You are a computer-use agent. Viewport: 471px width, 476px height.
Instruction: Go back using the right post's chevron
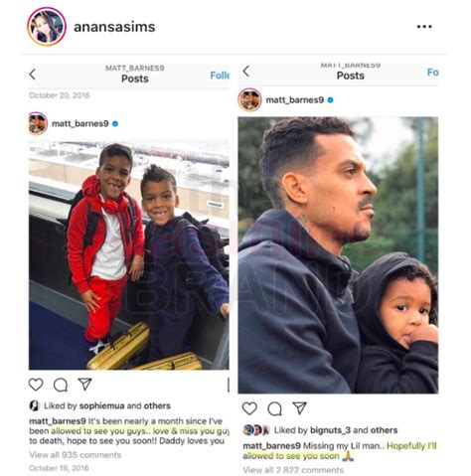coord(246,71)
